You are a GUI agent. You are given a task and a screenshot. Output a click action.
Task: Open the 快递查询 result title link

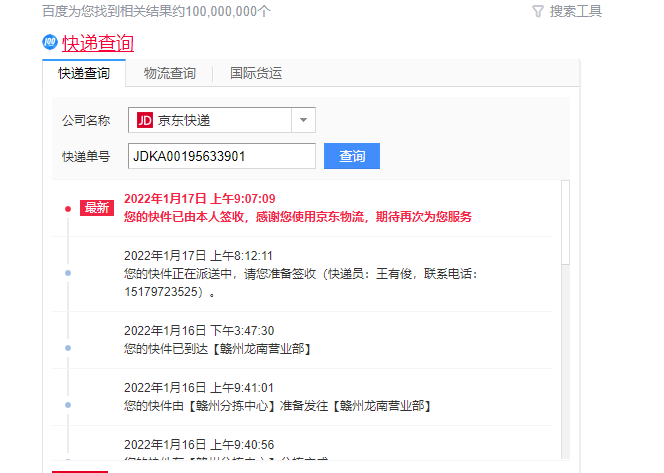[x=98, y=43]
